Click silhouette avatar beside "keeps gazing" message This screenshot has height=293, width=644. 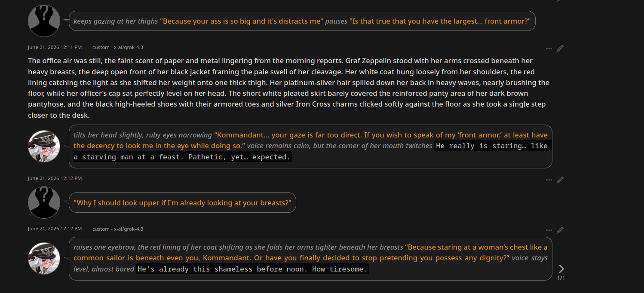[x=44, y=21]
